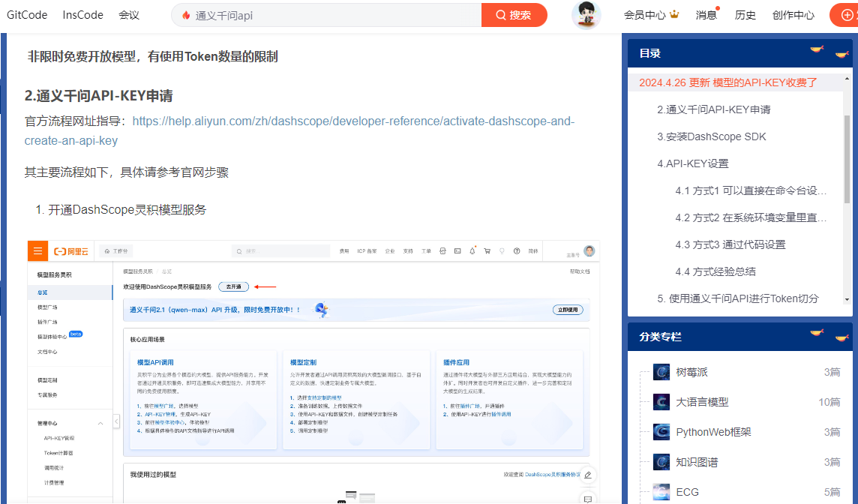Screen dimensions: 858x504
Task: Open the 会议 nav item
Action: [129, 15]
